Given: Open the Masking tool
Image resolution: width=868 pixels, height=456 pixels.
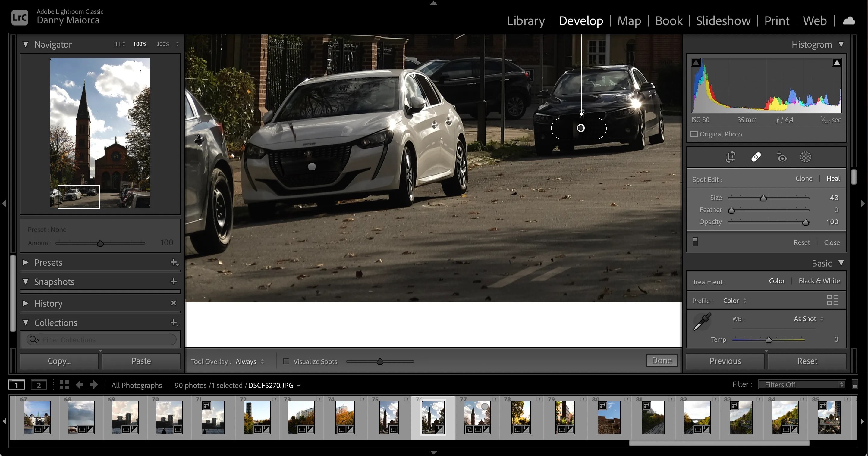Looking at the screenshot, I should coord(806,157).
